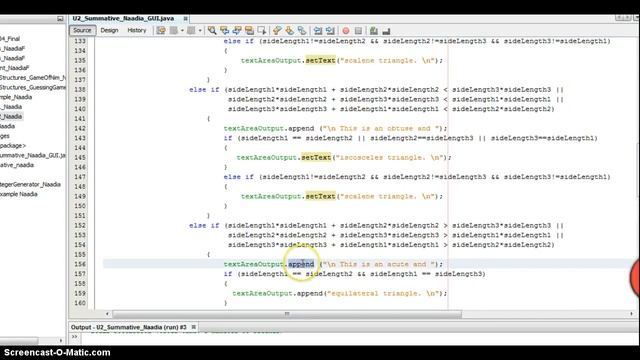This screenshot has height=360, width=640.
Task: Click "This is an obtuse and" string
Action: pyautogui.click(x=380, y=128)
